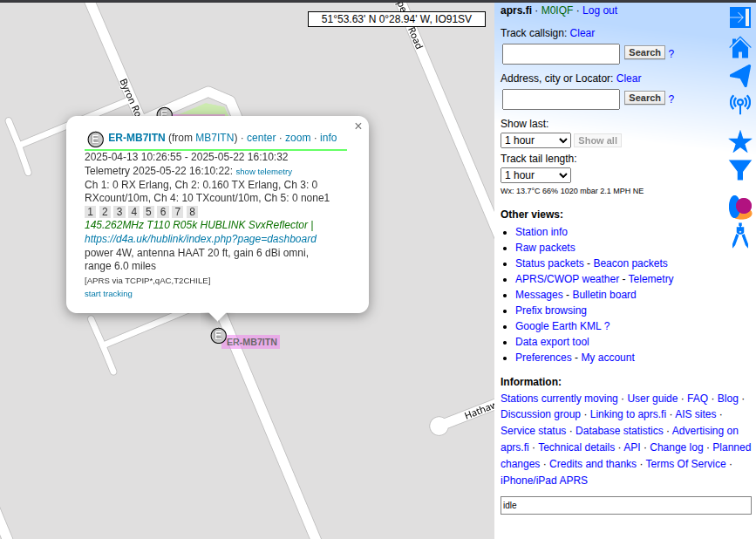Click the pink ER-MB7ITN map label

[251, 342]
